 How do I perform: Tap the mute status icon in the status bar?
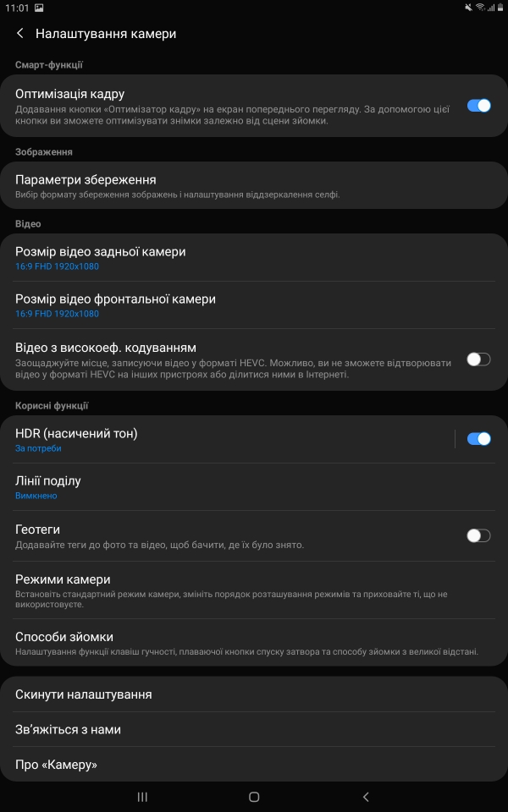[x=468, y=8]
